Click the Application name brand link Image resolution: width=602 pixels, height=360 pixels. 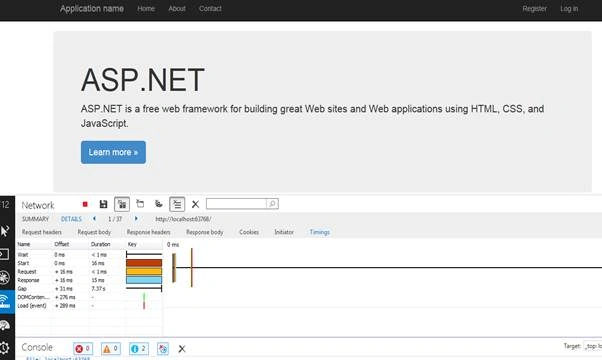coord(92,8)
